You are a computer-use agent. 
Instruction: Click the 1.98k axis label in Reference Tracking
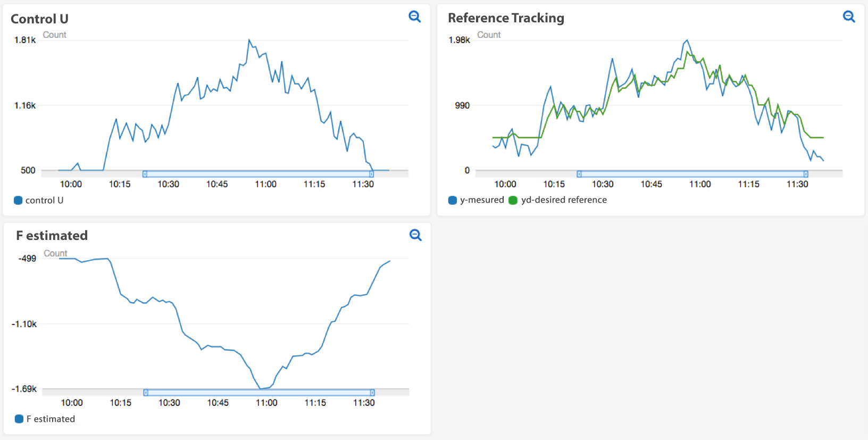tap(460, 40)
